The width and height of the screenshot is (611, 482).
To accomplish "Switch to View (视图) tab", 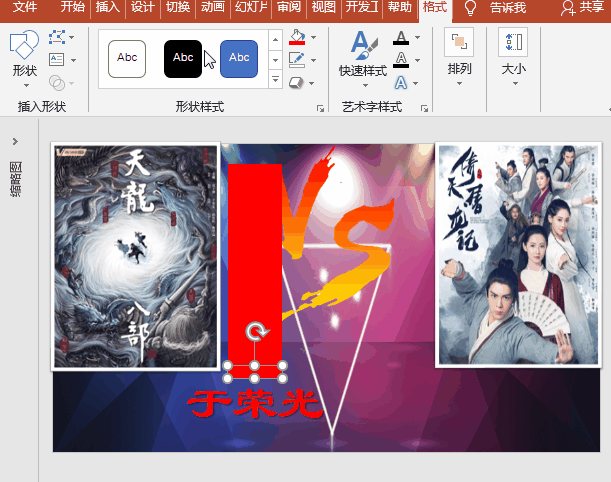I will 324,7.
